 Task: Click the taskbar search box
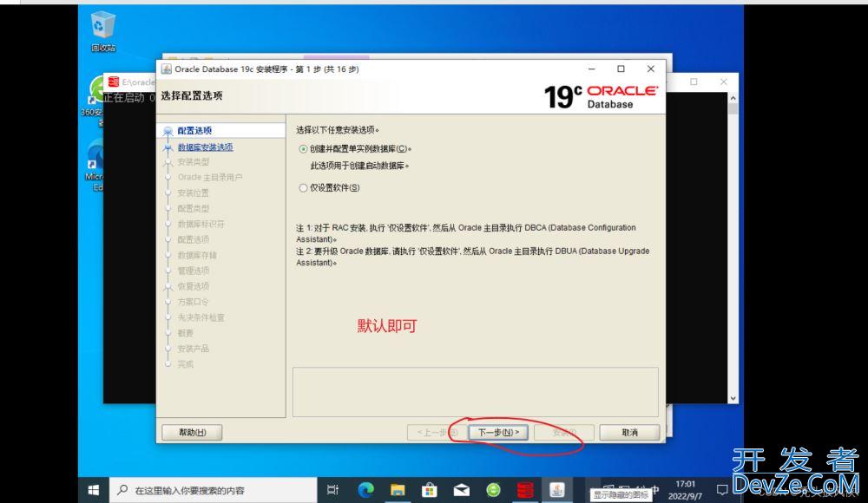214,490
